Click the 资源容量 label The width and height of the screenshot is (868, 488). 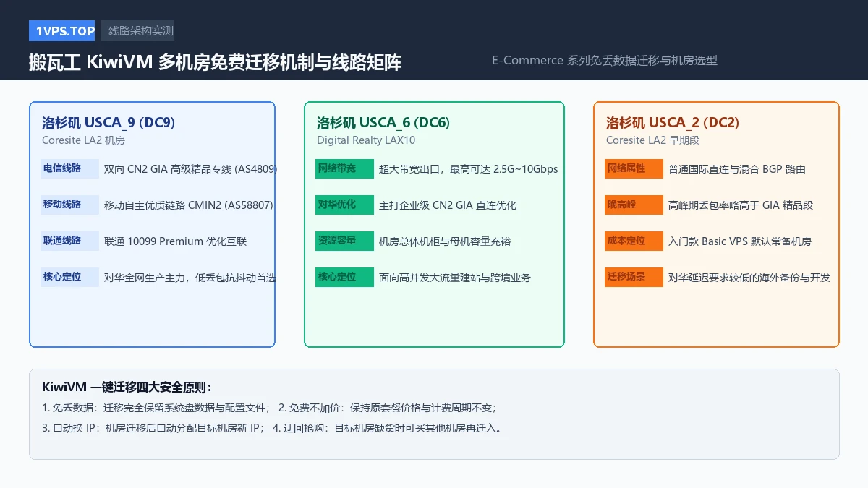345,241
